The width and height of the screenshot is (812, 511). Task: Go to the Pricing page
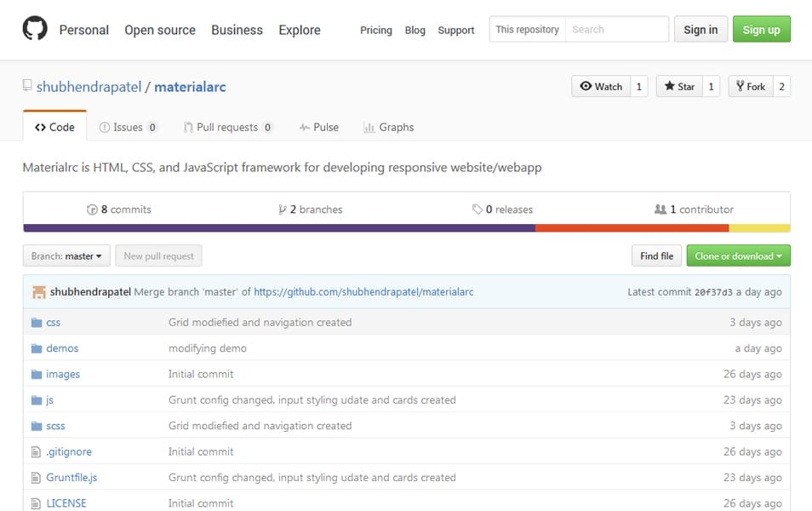(x=376, y=30)
